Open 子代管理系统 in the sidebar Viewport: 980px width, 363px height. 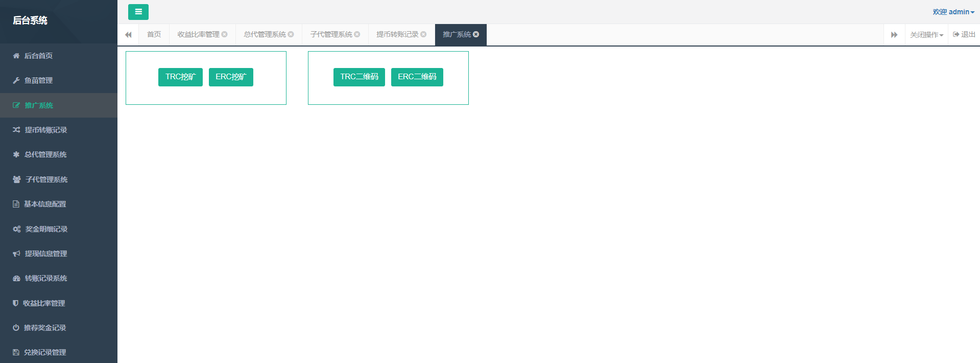point(59,179)
